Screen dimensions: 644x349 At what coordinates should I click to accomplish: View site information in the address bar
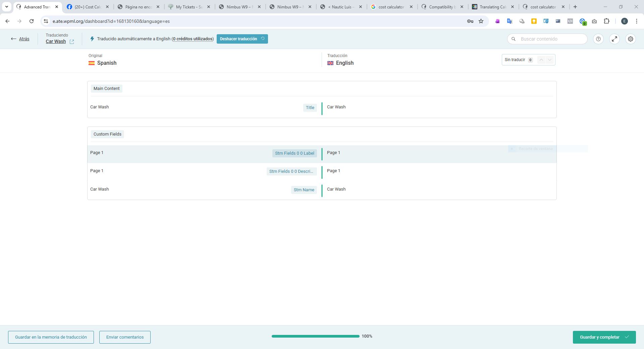pos(46,21)
